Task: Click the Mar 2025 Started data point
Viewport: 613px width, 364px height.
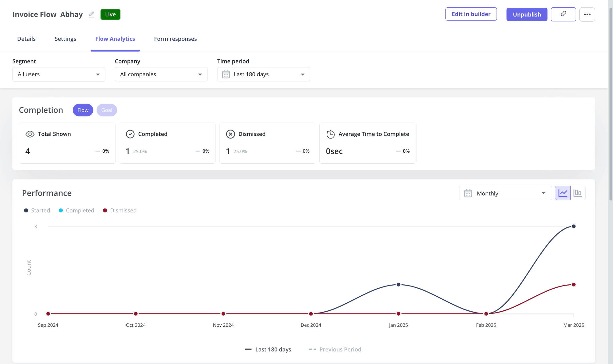Action: [573, 226]
